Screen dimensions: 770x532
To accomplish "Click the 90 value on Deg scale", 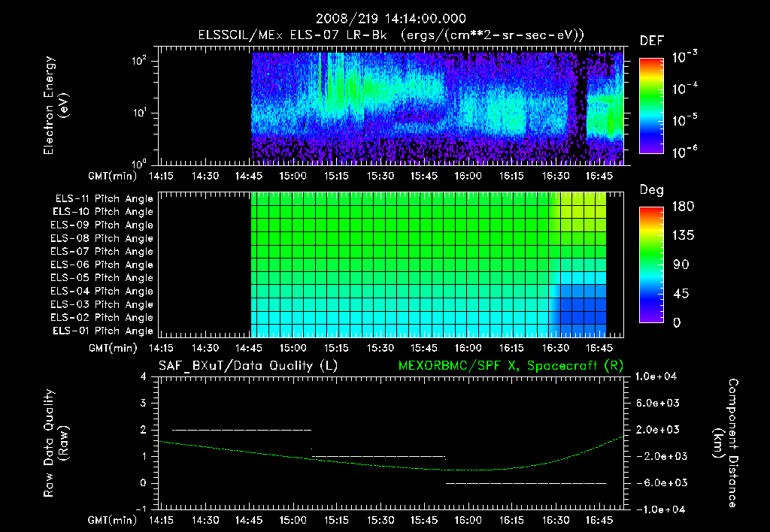I will 681,265.
